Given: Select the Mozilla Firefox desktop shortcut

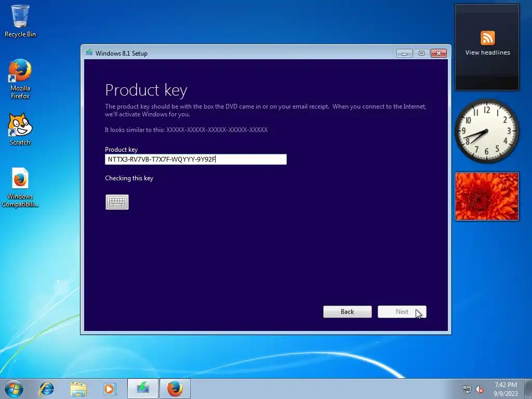Looking at the screenshot, I should tap(20, 79).
